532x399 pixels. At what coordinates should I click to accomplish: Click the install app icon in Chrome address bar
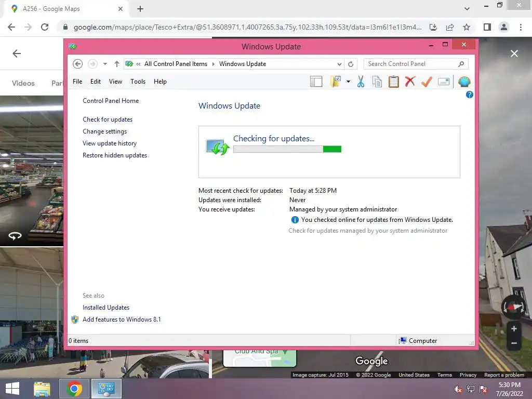(x=433, y=27)
